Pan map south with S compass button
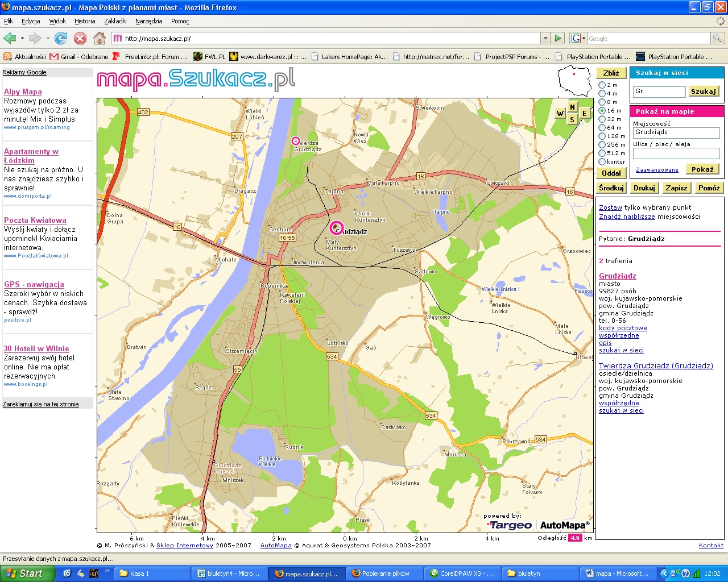728x582 pixels. click(x=572, y=120)
